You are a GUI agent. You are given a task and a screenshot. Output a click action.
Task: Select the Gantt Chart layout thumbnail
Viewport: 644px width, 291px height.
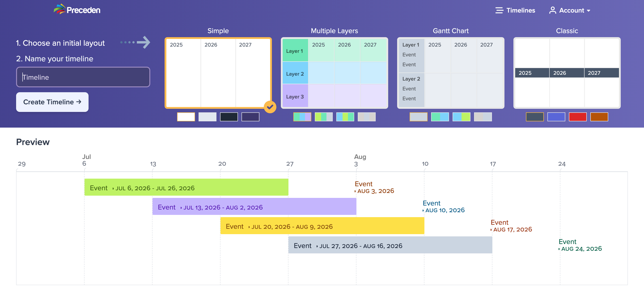tap(451, 73)
